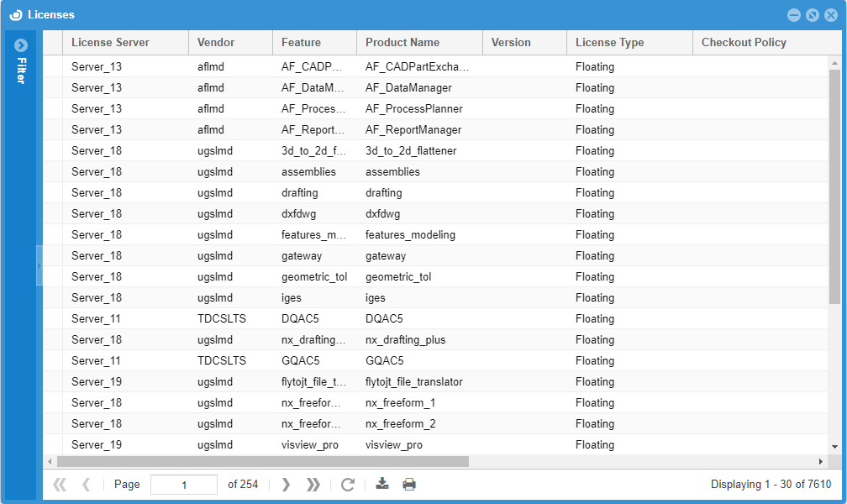Screen dimensions: 847x504
Task: Sort by License Server column header
Action: [x=110, y=43]
